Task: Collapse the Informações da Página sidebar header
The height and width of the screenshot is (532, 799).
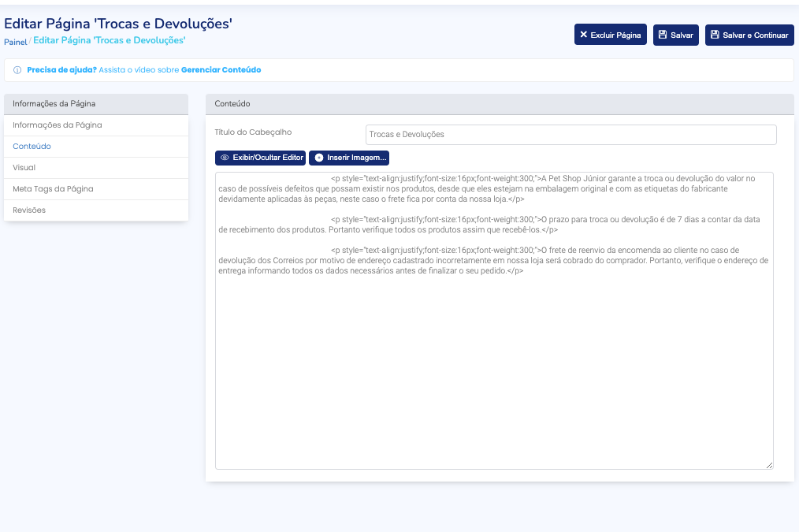Action: (95, 104)
